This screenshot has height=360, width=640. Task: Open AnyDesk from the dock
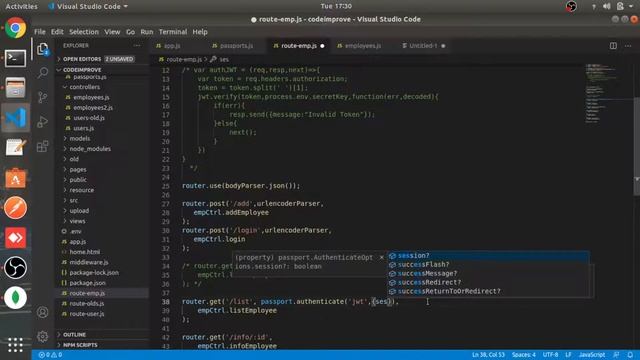coord(16,238)
